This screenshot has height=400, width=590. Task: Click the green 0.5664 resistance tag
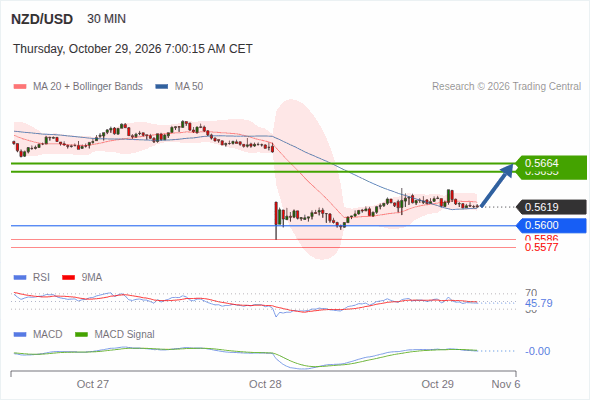[x=551, y=163]
